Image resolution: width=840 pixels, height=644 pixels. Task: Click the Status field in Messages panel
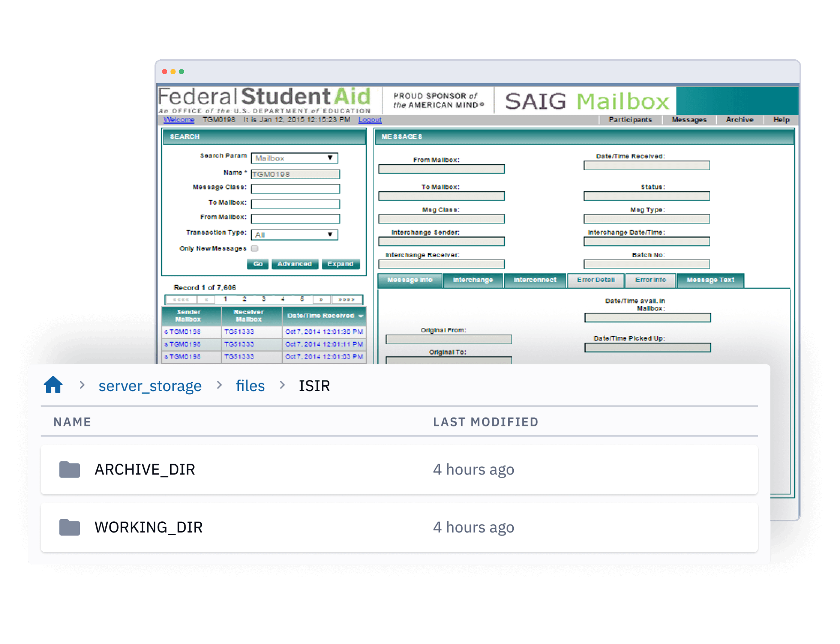click(x=646, y=196)
